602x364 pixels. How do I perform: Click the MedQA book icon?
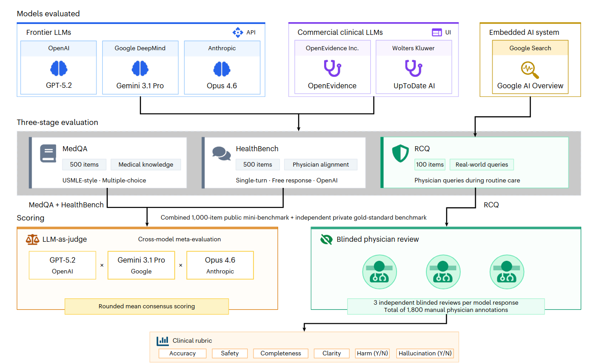[x=48, y=153]
